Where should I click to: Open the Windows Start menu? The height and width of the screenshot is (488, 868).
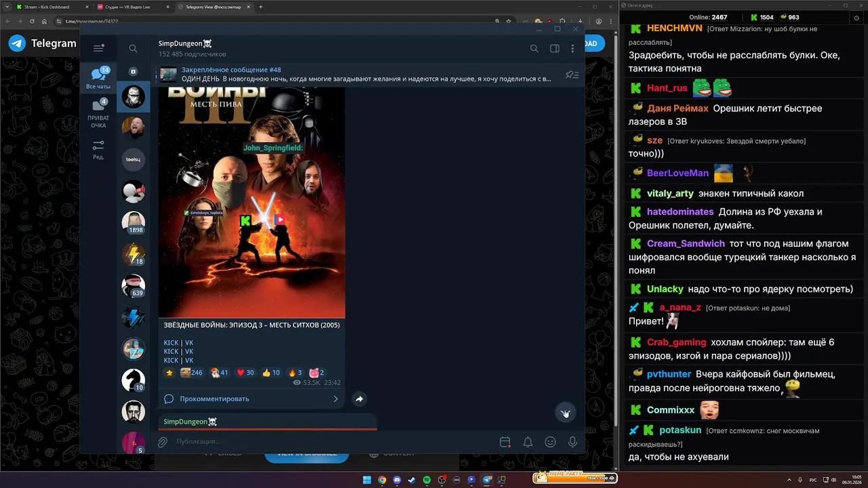(367, 480)
